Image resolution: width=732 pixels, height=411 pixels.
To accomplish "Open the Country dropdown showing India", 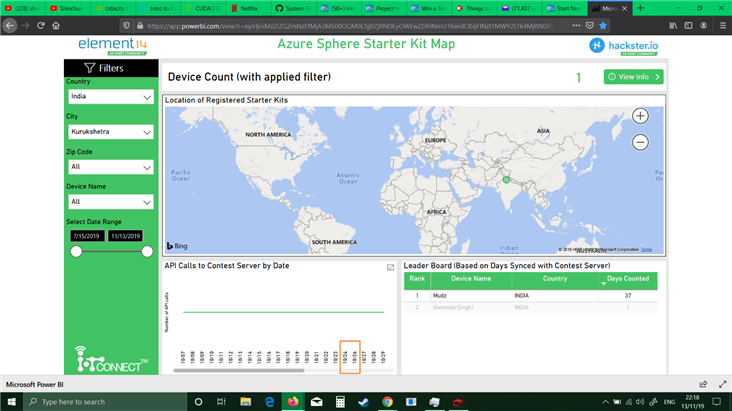I will (110, 97).
